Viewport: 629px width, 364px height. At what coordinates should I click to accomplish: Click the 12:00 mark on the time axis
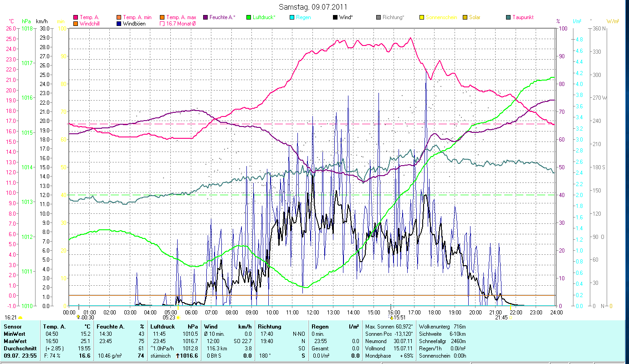(313, 313)
